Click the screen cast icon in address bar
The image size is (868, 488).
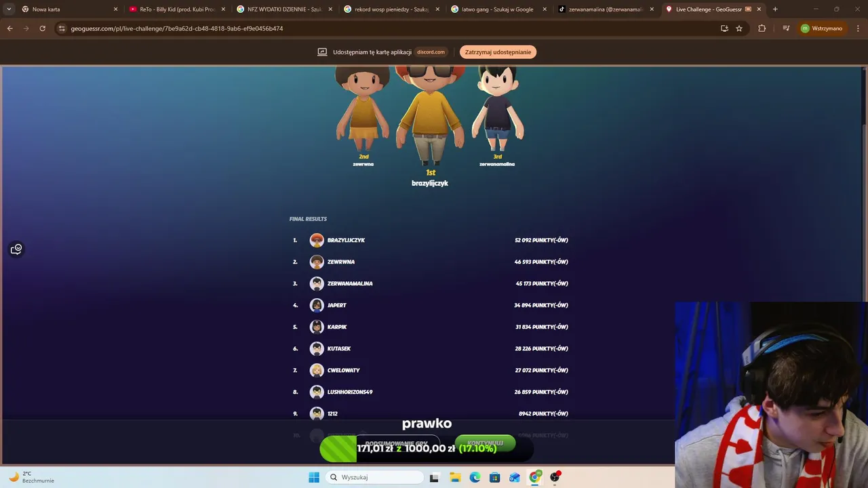pos(724,28)
